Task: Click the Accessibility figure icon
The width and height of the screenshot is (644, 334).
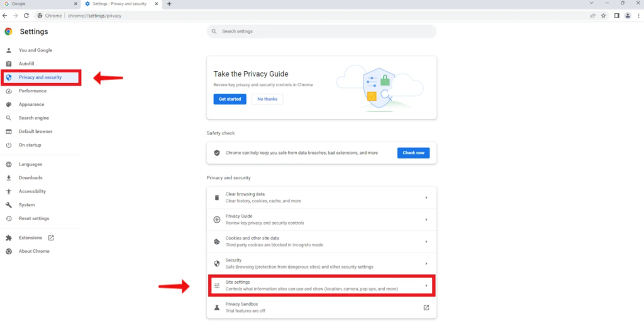Action: point(9,191)
